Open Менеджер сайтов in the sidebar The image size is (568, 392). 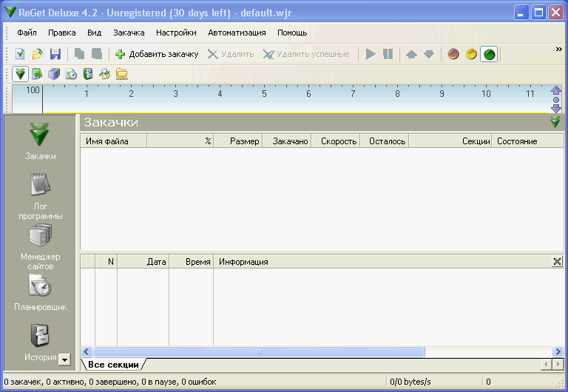[40, 248]
